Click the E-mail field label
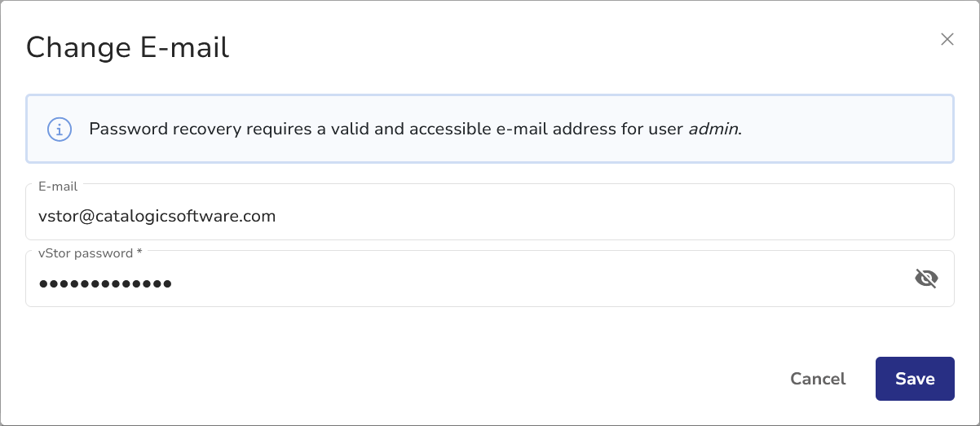Viewport: 980px width, 426px height. [x=58, y=187]
